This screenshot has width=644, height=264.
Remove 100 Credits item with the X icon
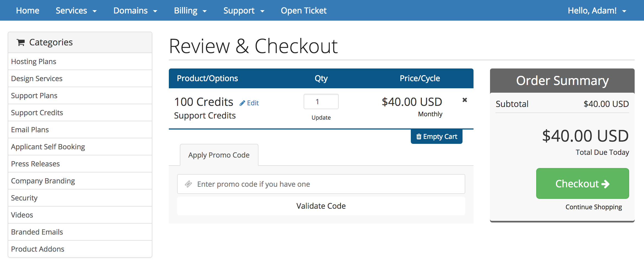click(465, 100)
